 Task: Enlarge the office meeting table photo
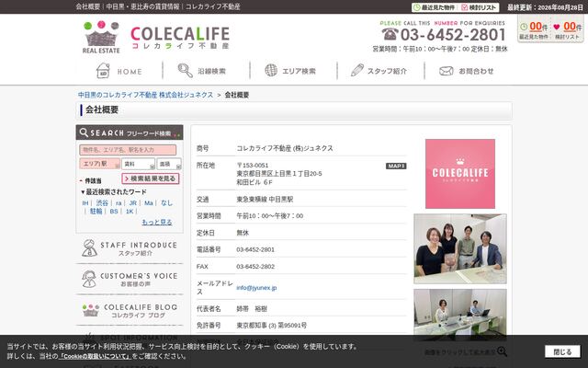click(460, 315)
